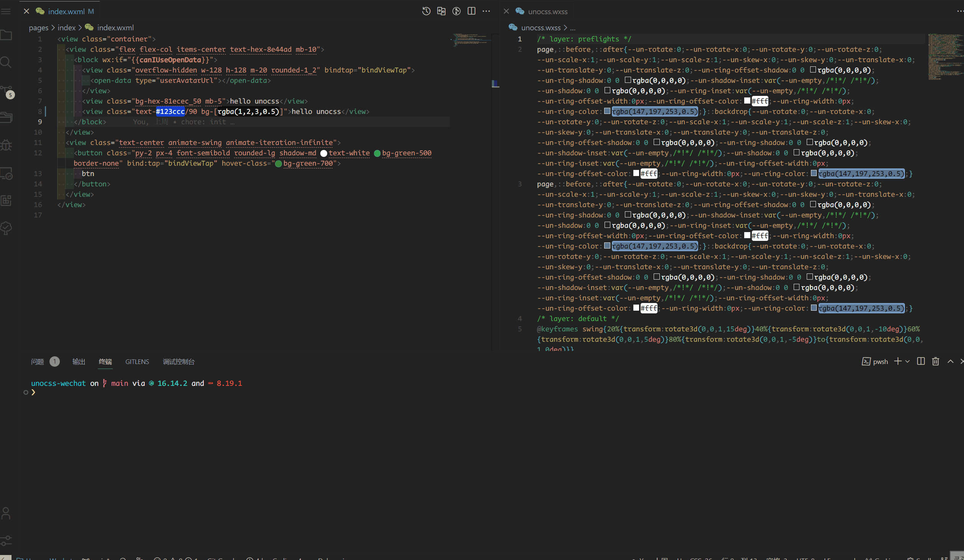Maximize the terminal panel with chevron up
This screenshot has width=964, height=560.
coord(950,361)
